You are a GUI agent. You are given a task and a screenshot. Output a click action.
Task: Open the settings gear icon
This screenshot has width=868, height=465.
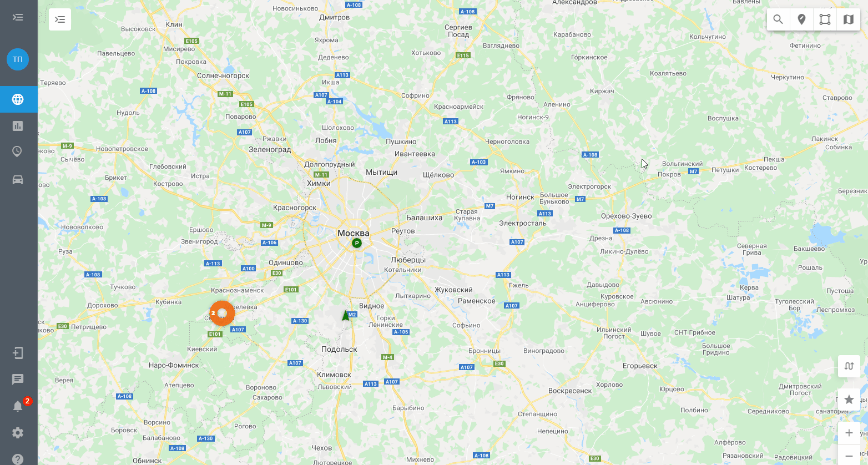click(18, 433)
